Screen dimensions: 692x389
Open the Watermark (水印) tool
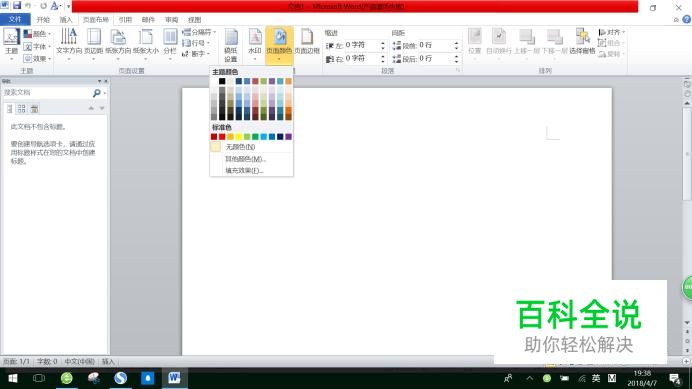(255, 43)
